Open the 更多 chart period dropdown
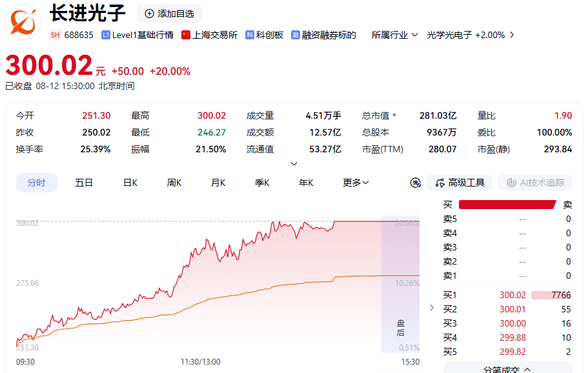This screenshot has height=373, width=588. point(356,183)
